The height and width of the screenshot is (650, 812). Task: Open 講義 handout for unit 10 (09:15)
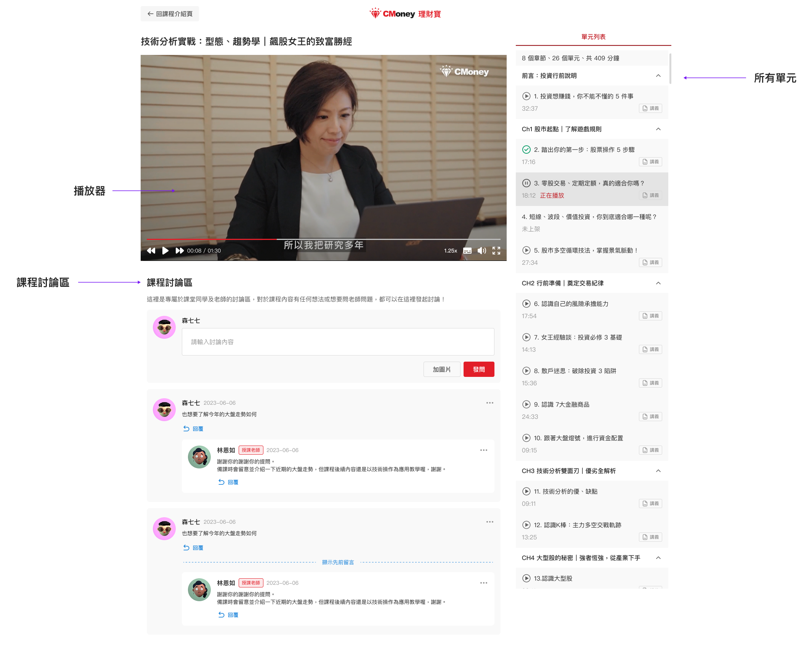coord(650,450)
